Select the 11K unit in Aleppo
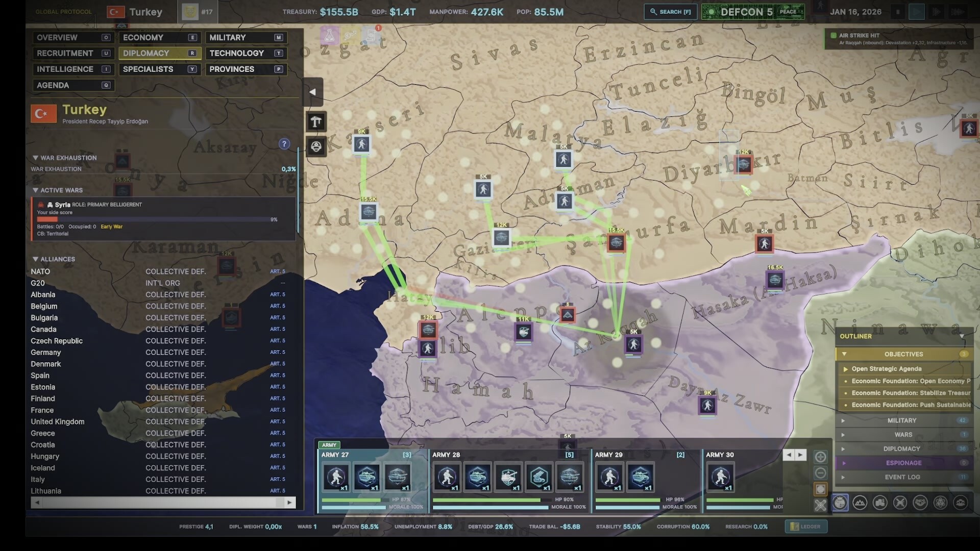The height and width of the screenshot is (551, 980). [524, 332]
